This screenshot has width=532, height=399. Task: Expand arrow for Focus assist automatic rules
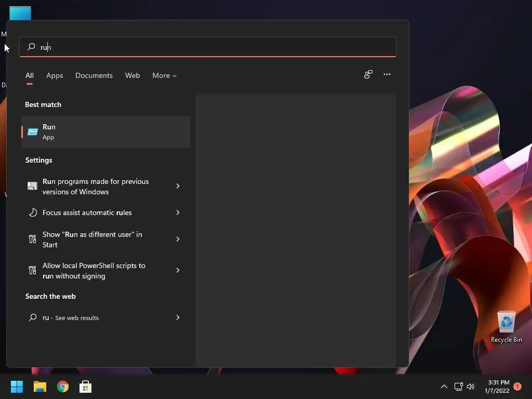click(178, 212)
